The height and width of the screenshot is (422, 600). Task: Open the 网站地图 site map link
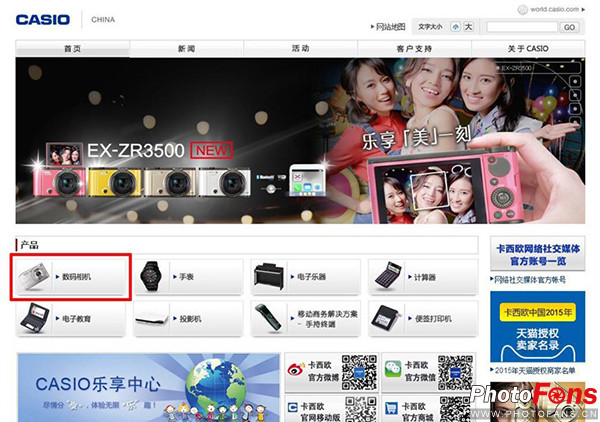tap(390, 27)
